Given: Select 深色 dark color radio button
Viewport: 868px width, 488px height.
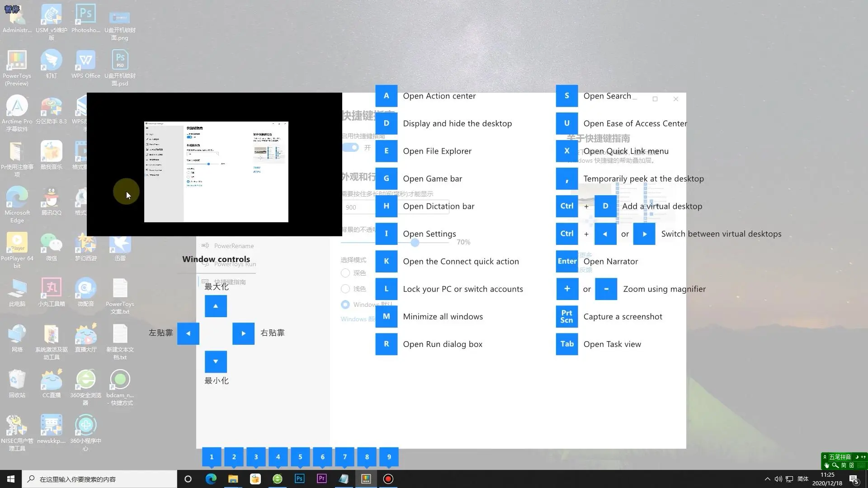Looking at the screenshot, I should (x=345, y=272).
